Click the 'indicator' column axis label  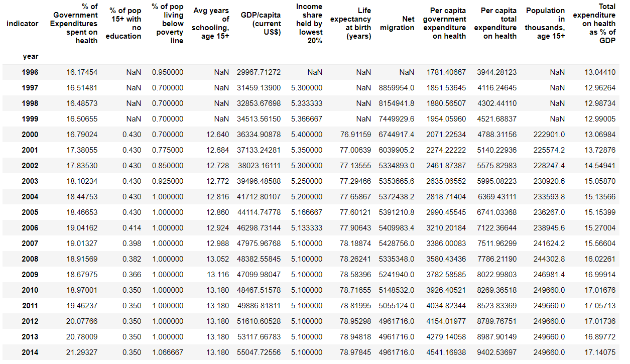point(23,24)
